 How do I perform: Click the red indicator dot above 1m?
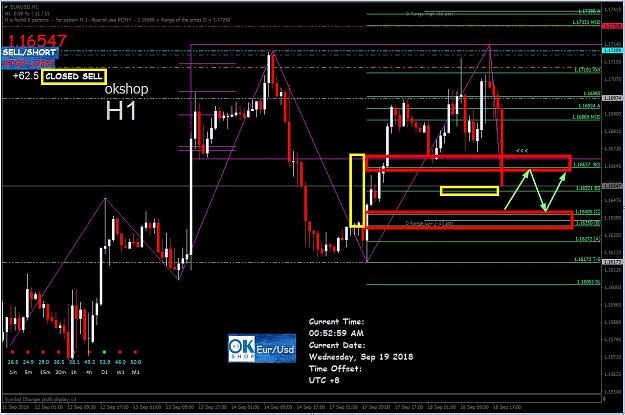pyautogui.click(x=12, y=352)
